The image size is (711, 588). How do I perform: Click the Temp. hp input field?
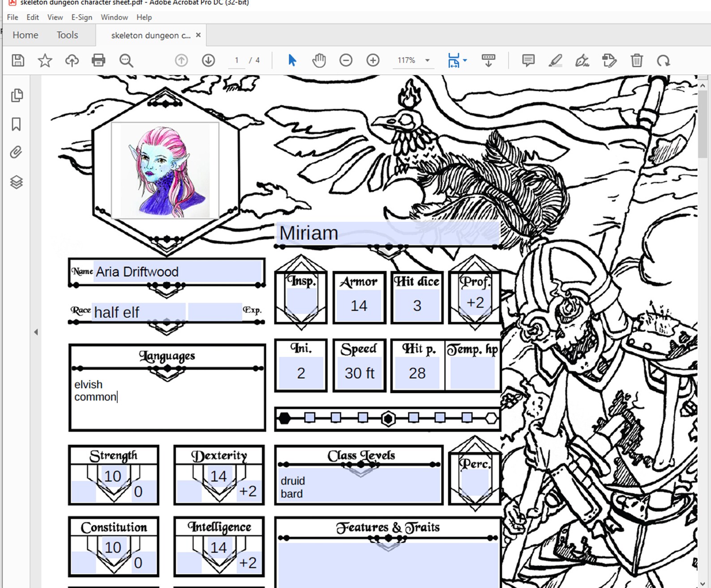(x=473, y=373)
